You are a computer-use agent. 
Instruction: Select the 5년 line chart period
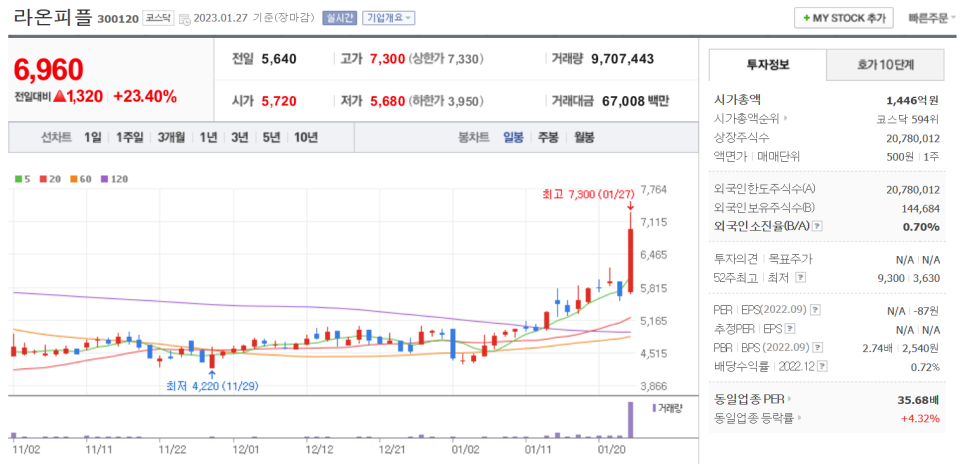[270, 137]
